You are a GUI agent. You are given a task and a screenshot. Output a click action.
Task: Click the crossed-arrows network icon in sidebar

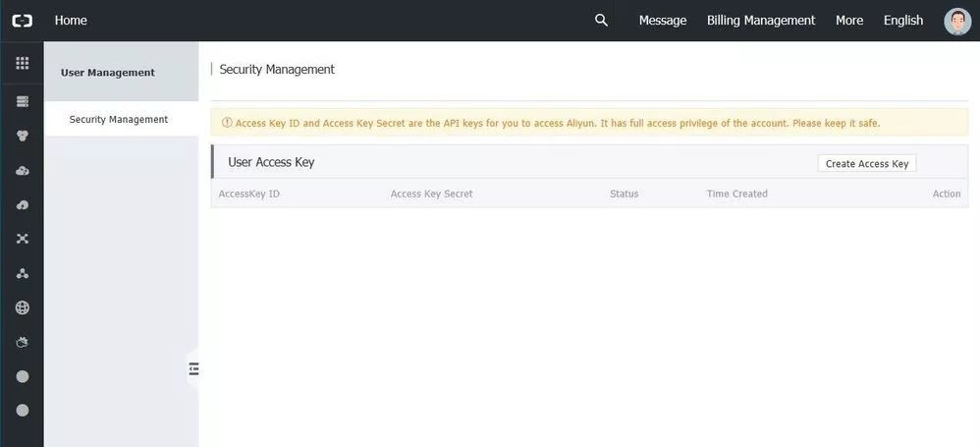coord(22,239)
